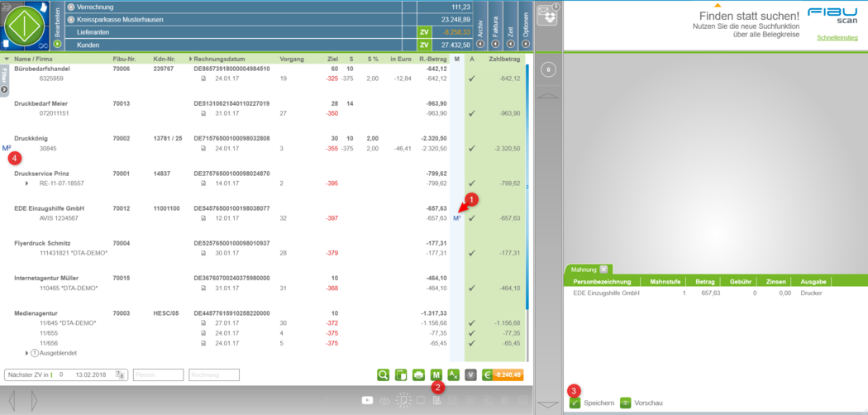Image resolution: width=868 pixels, height=415 pixels.
Task: Expand the Druckservice Prinz RE-11-07-18557 row
Action: coord(26,184)
